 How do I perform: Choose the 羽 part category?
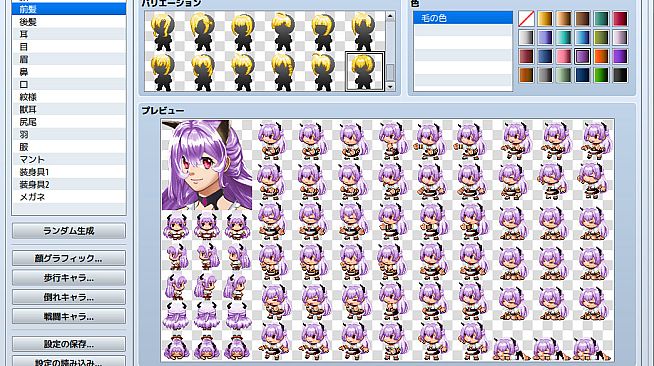69,134
